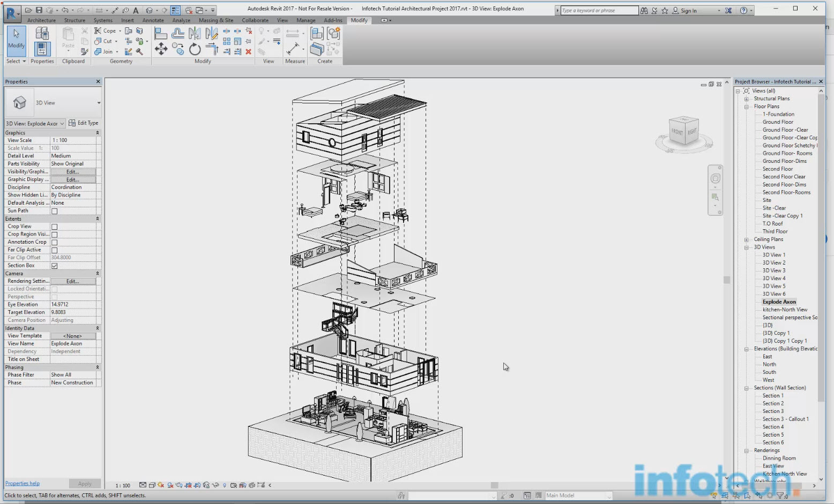This screenshot has height=504, width=834.
Task: Collapse the Identity Data section
Action: point(98,328)
